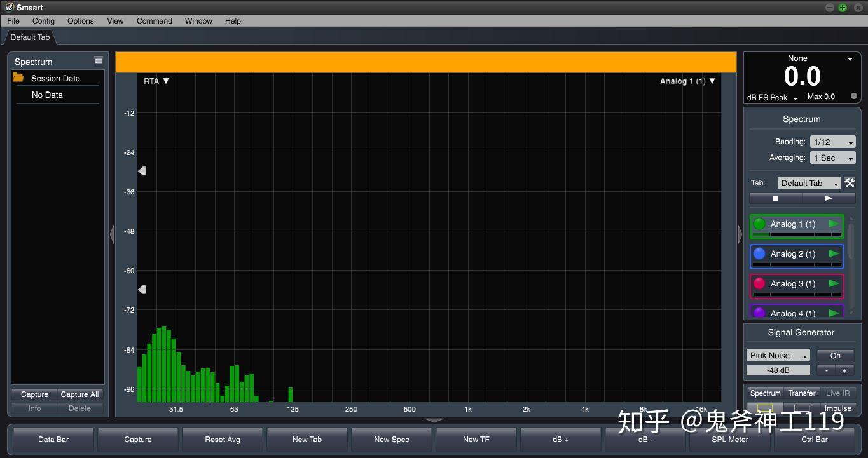Click the SPL meter status indicator dot
Screen dimensions: 868x458
click(x=854, y=97)
